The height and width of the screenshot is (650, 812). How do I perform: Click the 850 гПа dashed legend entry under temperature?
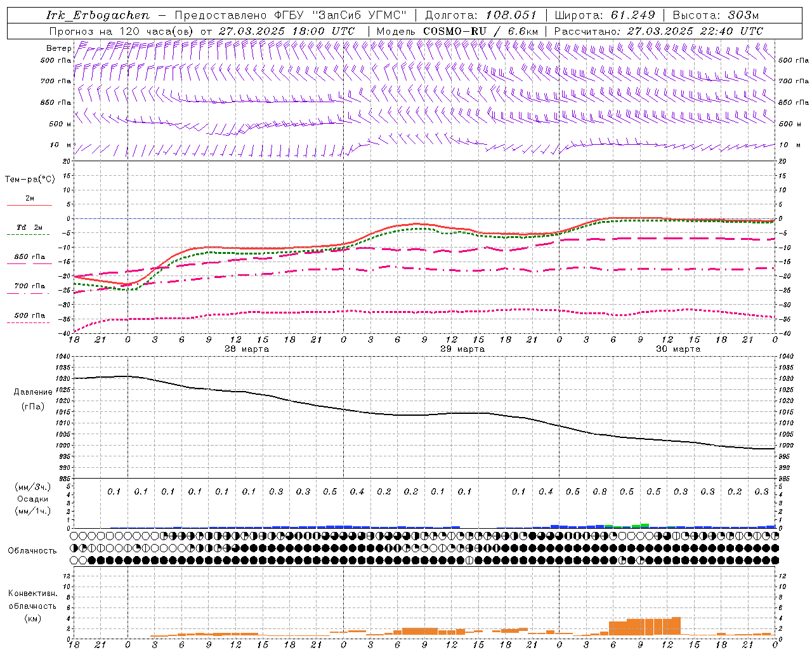tap(30, 257)
